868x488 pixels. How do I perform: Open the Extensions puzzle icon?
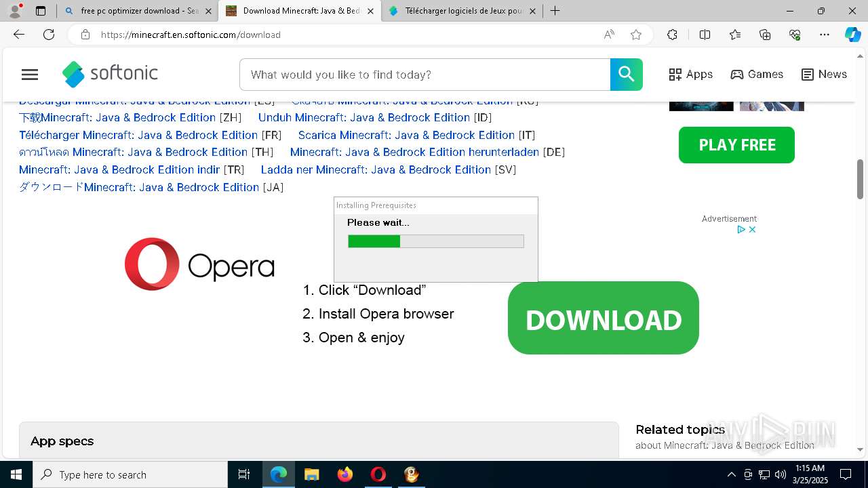click(x=672, y=35)
